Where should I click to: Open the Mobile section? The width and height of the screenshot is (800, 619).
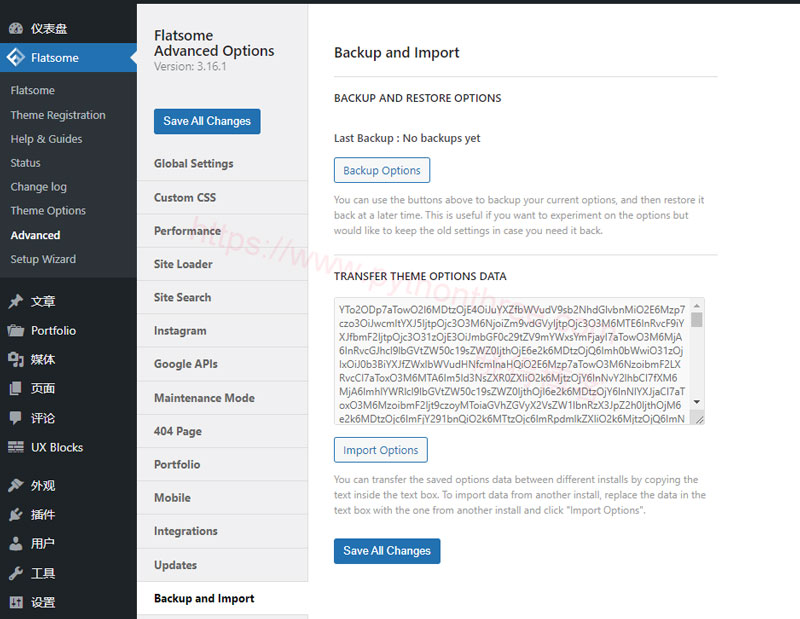coord(222,498)
